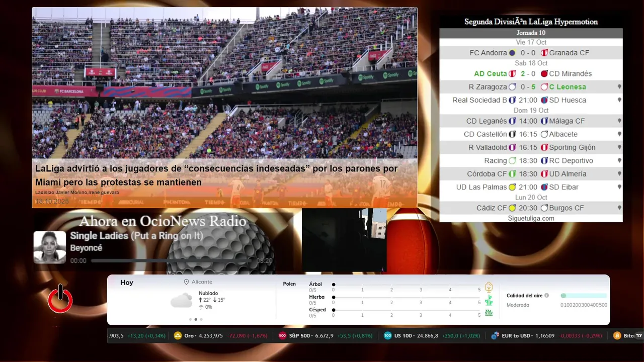This screenshot has width=644, height=362.
Task: Click the UD Almería team crest
Action: pyautogui.click(x=544, y=174)
